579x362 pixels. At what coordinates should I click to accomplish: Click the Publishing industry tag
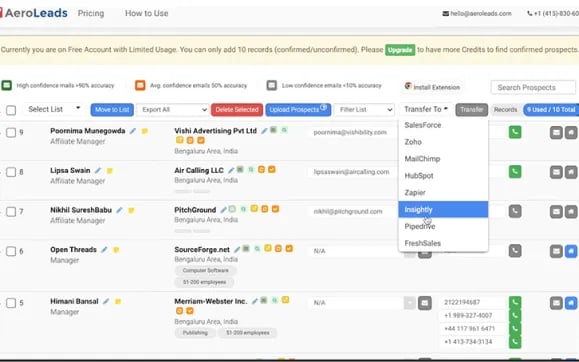(x=195, y=333)
